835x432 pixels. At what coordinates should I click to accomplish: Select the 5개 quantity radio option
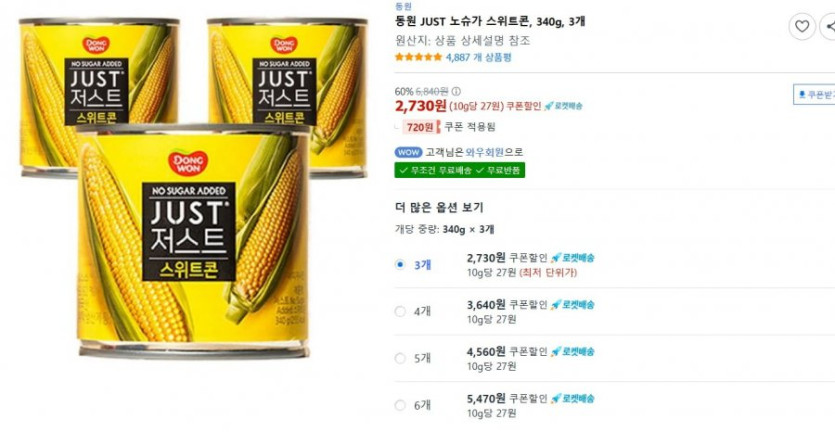pos(400,358)
